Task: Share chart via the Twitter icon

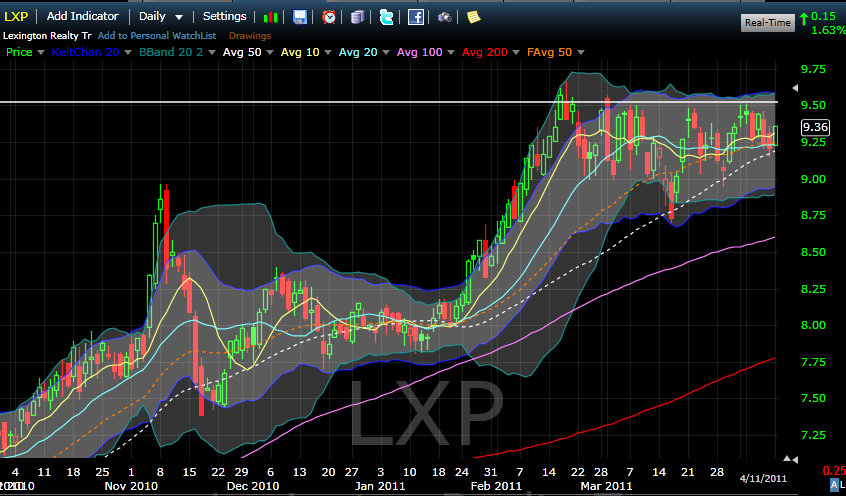Action: tap(386, 17)
